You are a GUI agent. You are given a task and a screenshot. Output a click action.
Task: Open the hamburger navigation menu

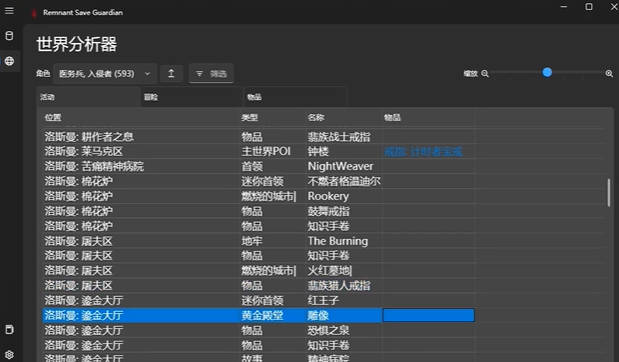click(9, 10)
